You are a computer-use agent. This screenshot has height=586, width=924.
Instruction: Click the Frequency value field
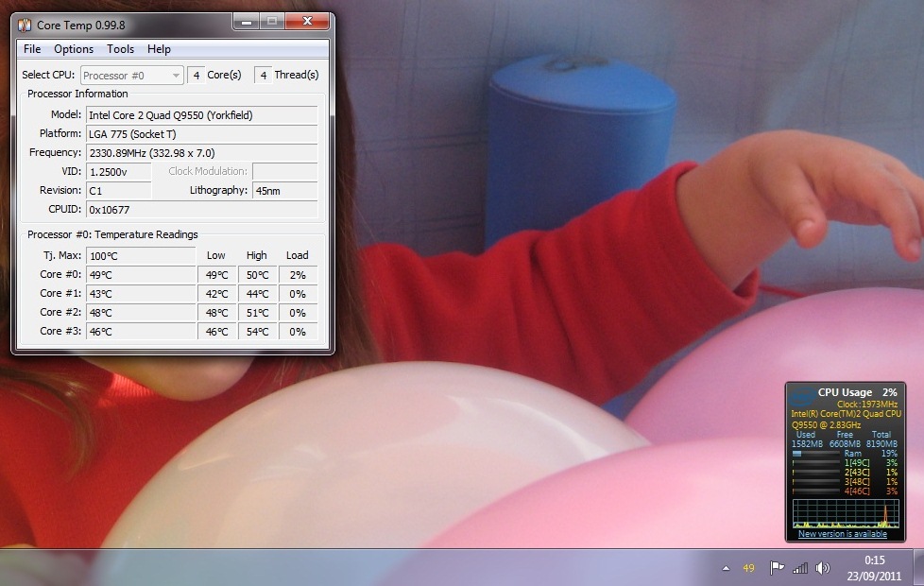point(201,153)
